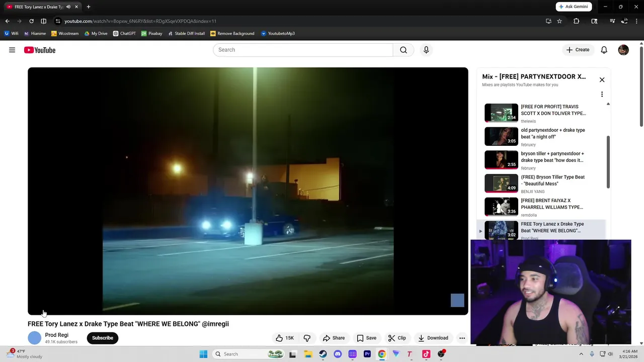The image size is (644, 362).
Task: View site information icon in address bar
Action: coord(58,21)
